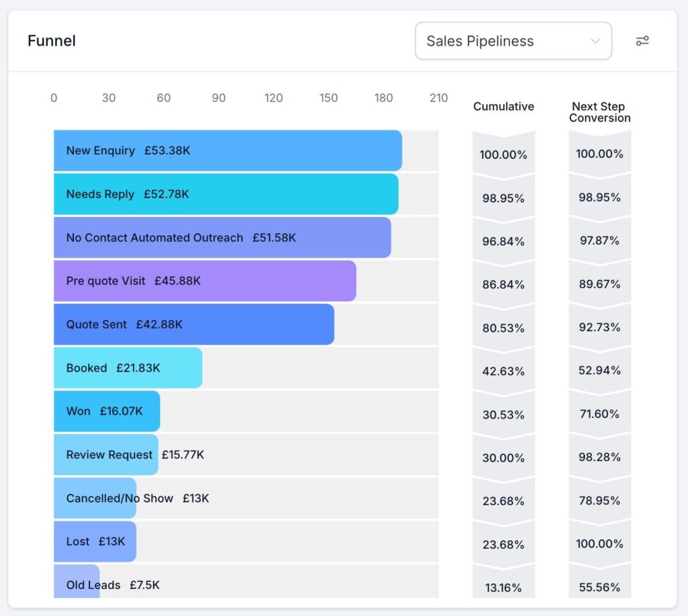
Task: Click the 71.60% conversion value for Won
Action: (599, 414)
